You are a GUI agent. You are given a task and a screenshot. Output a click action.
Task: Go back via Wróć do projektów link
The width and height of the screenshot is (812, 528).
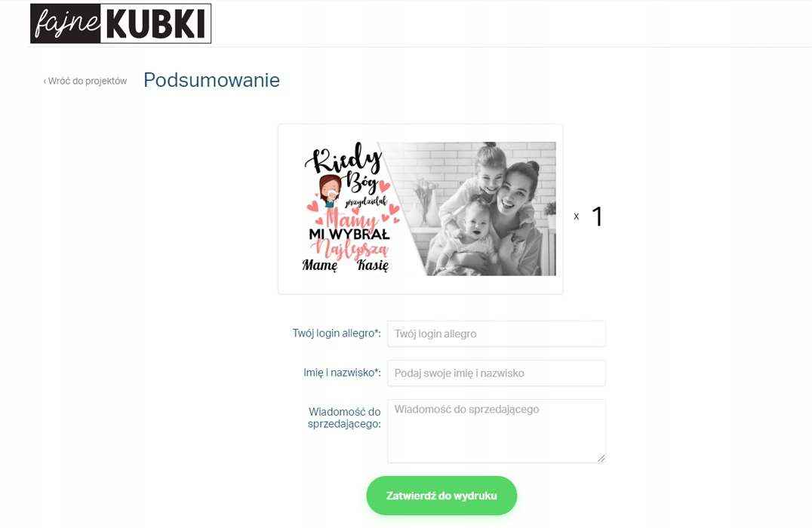(x=85, y=81)
